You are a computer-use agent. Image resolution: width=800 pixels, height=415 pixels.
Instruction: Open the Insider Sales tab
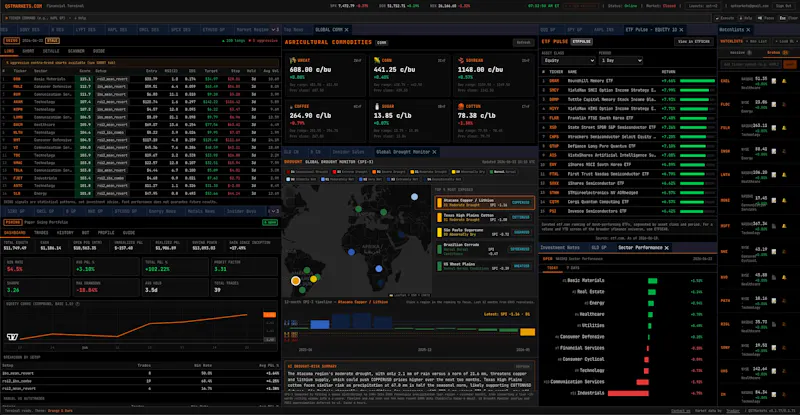[x=348, y=152]
